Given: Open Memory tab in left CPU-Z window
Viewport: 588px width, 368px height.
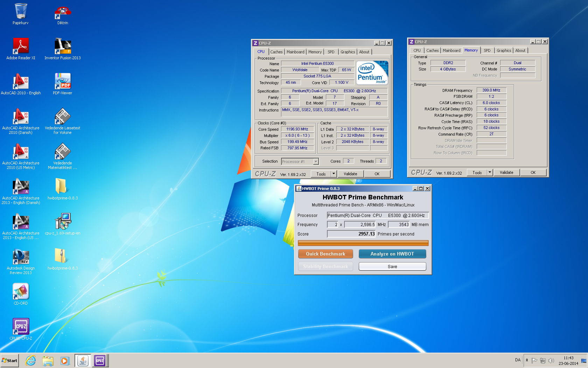Looking at the screenshot, I should click(315, 52).
